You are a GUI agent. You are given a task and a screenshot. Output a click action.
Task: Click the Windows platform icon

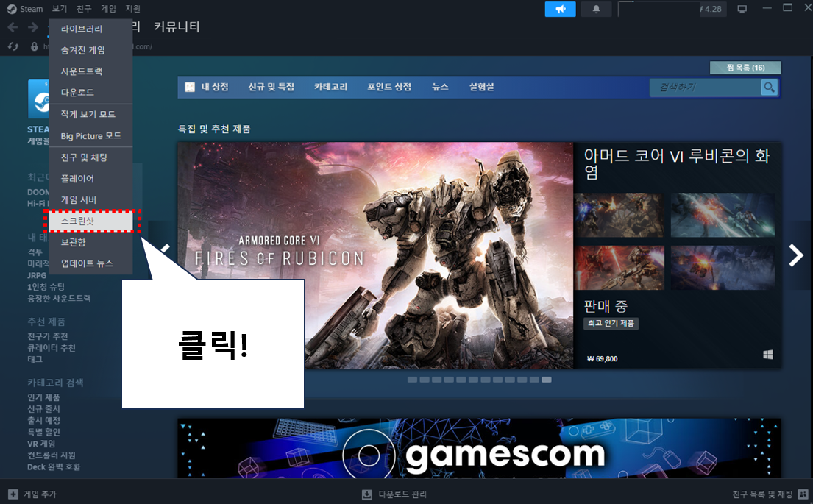(x=768, y=355)
